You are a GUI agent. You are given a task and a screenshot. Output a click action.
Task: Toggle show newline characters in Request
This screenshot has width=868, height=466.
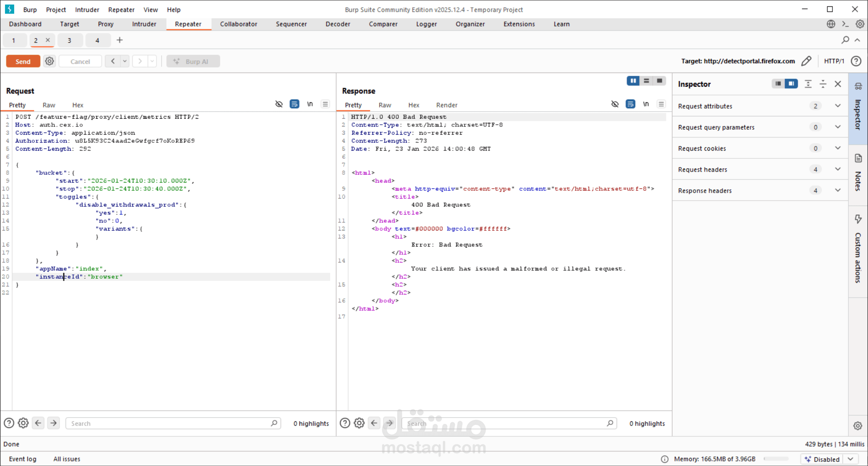tap(310, 104)
